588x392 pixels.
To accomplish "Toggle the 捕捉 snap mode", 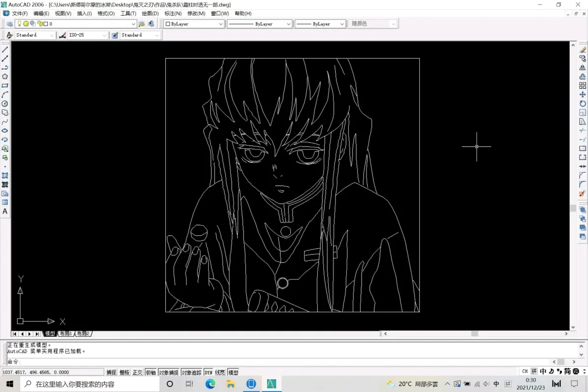I will point(111,372).
